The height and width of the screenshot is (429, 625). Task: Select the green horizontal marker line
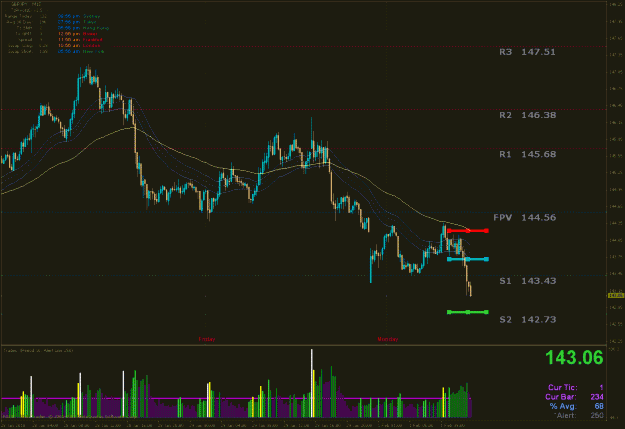[x=468, y=312]
